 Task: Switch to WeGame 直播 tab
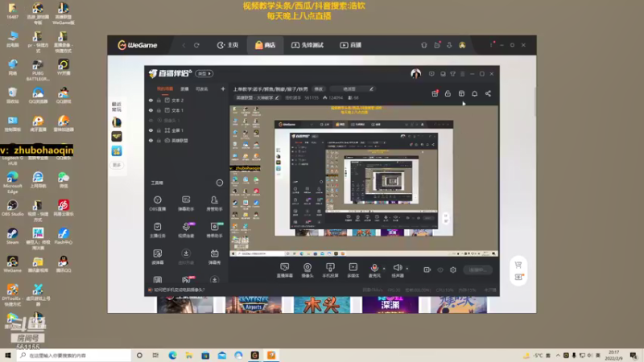[x=350, y=45]
